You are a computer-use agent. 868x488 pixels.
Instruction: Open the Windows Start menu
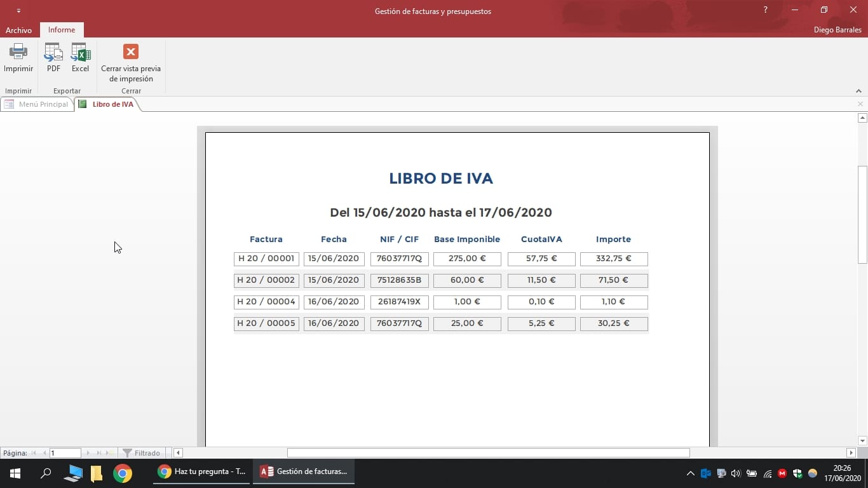(15, 473)
